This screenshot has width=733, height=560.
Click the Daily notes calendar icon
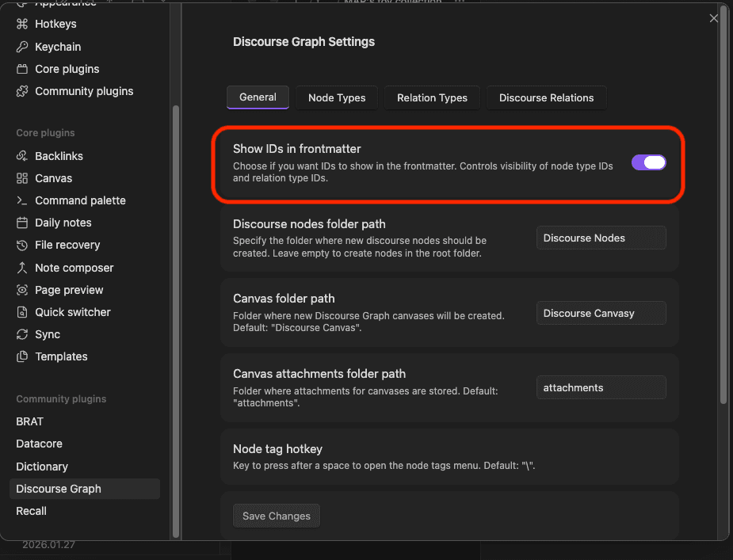[22, 223]
